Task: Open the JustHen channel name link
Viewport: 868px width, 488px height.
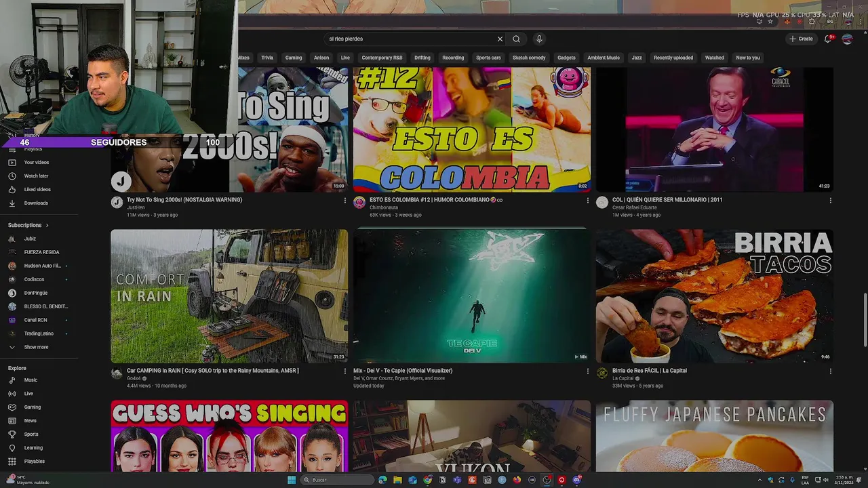Action: [x=136, y=207]
